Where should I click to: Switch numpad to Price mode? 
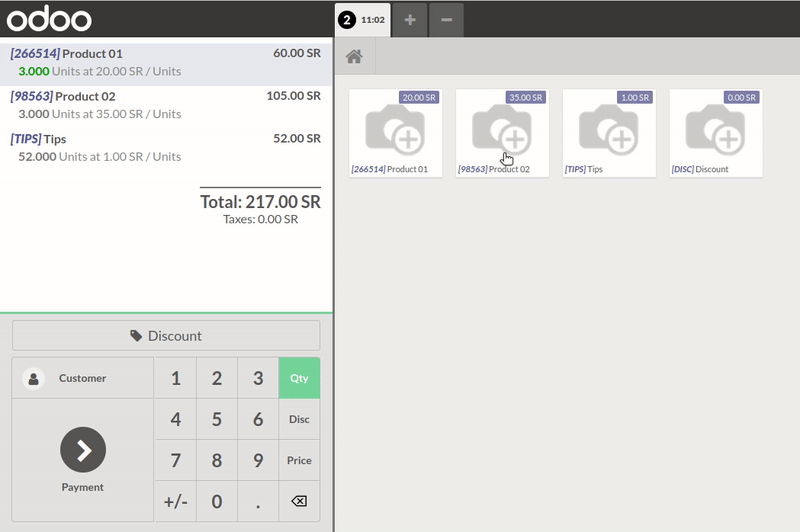pos(299,460)
